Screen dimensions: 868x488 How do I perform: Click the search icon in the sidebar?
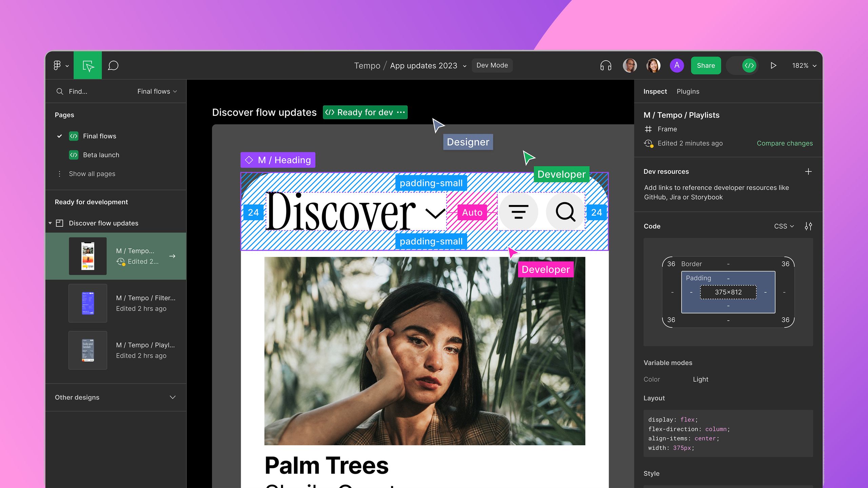pyautogui.click(x=60, y=91)
